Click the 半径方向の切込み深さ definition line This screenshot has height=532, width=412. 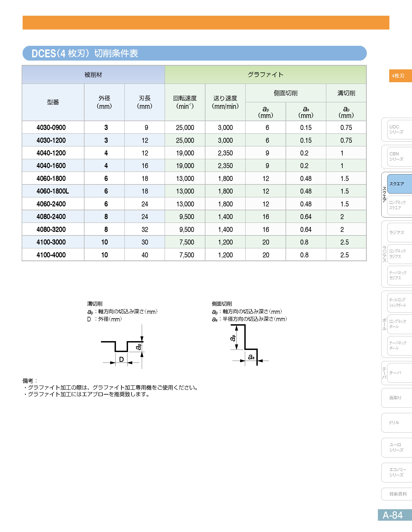(249, 319)
